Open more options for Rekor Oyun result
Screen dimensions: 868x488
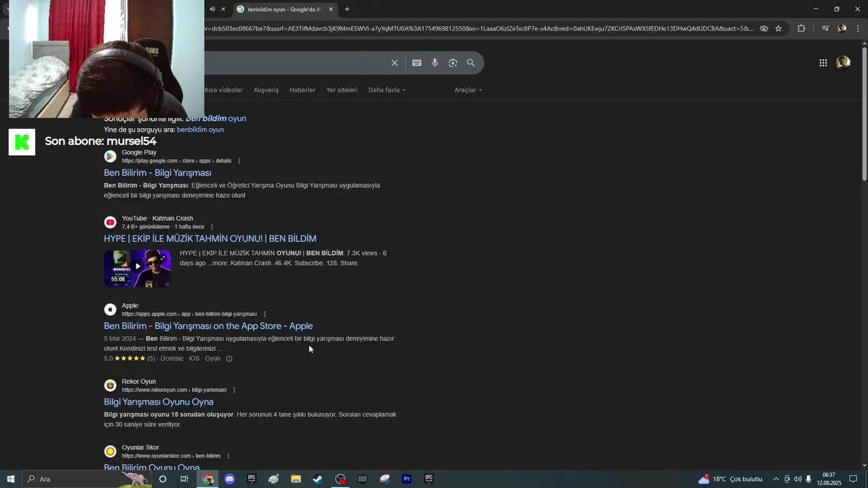[234, 390]
